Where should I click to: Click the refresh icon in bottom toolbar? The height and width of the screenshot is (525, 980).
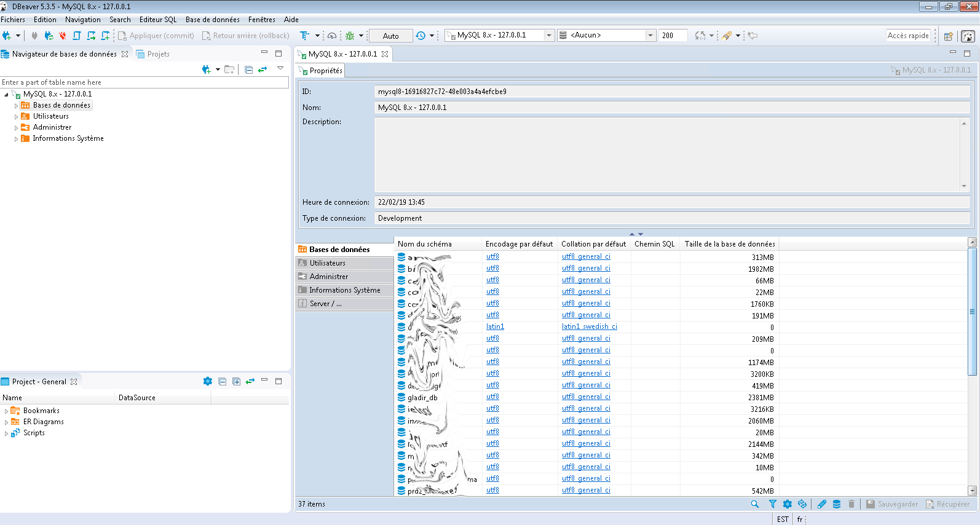click(802, 504)
